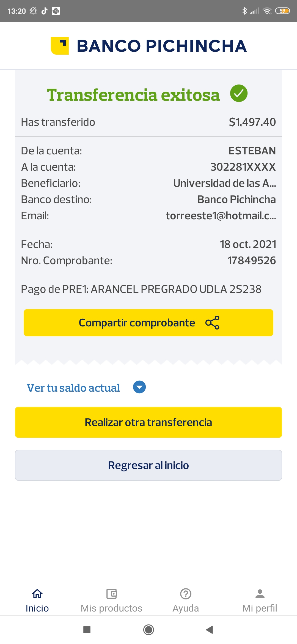297x644 pixels.
Task: Open Mi perfil person icon
Action: [260, 594]
